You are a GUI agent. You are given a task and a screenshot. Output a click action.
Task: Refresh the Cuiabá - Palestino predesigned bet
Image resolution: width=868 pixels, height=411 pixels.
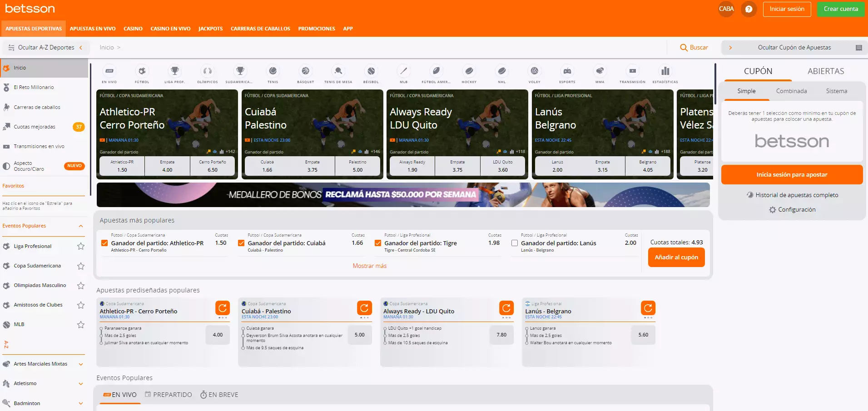[x=364, y=308]
